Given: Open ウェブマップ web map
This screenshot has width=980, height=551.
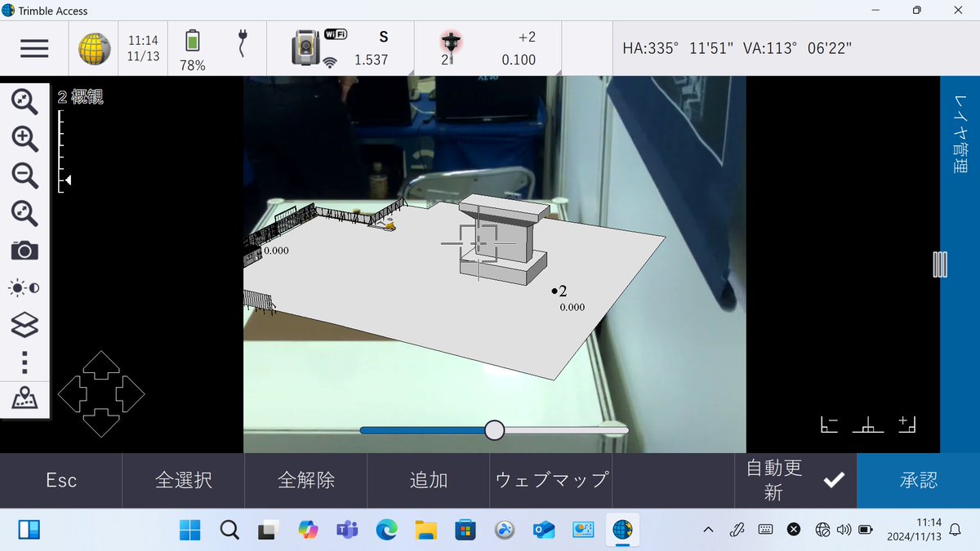Looking at the screenshot, I should (x=551, y=480).
